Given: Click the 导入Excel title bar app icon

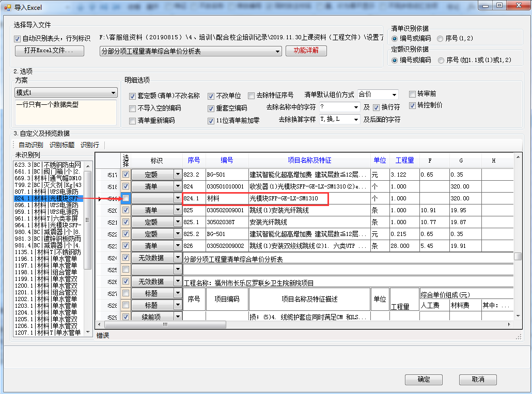Looking at the screenshot, I should tap(7, 7).
